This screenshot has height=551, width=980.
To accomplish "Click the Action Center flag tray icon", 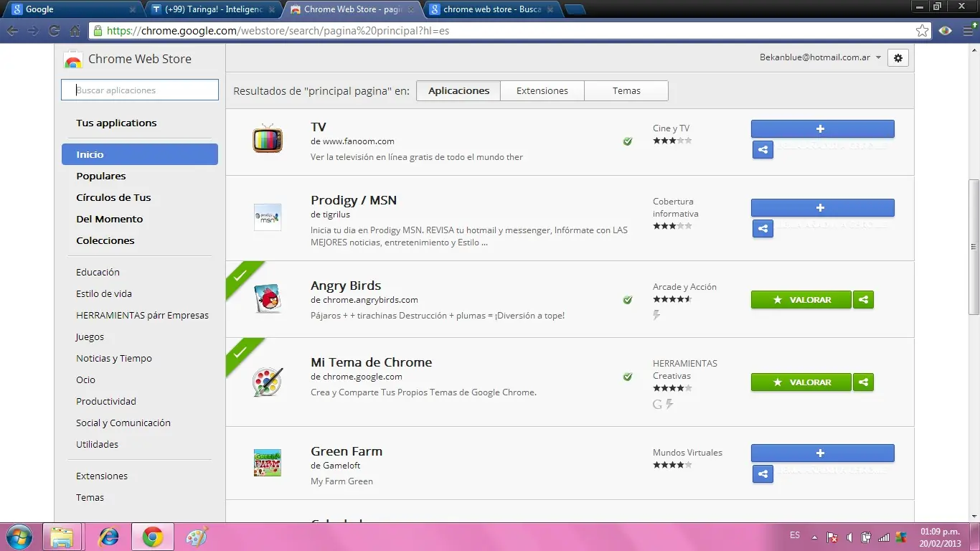I will pyautogui.click(x=832, y=537).
